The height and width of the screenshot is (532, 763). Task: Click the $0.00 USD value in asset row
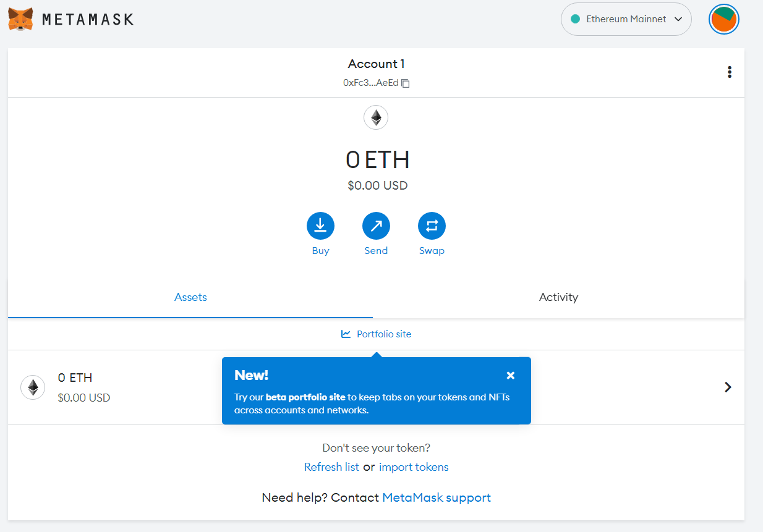click(84, 398)
